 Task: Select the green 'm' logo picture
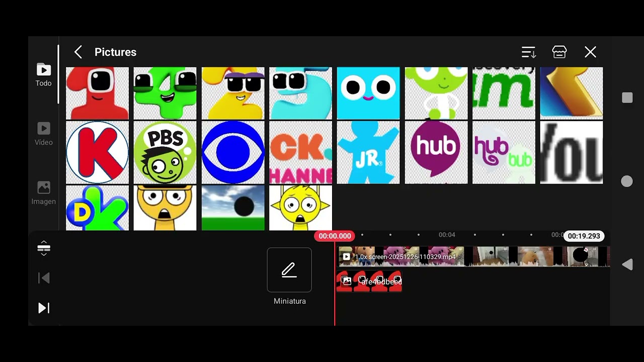tap(504, 93)
